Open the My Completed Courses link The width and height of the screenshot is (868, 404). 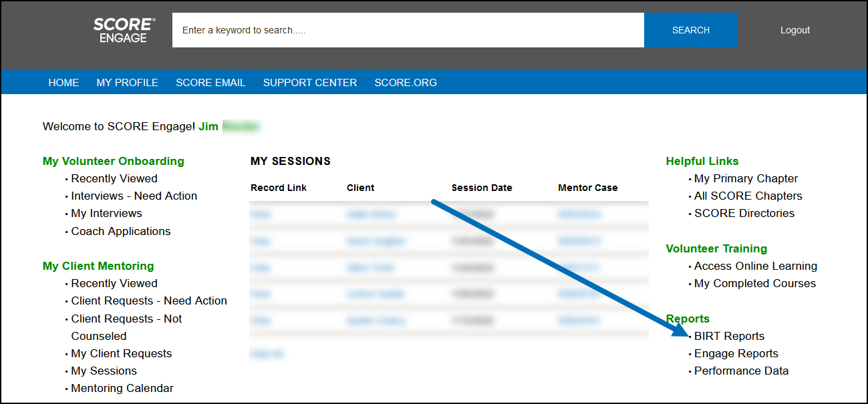tap(755, 283)
